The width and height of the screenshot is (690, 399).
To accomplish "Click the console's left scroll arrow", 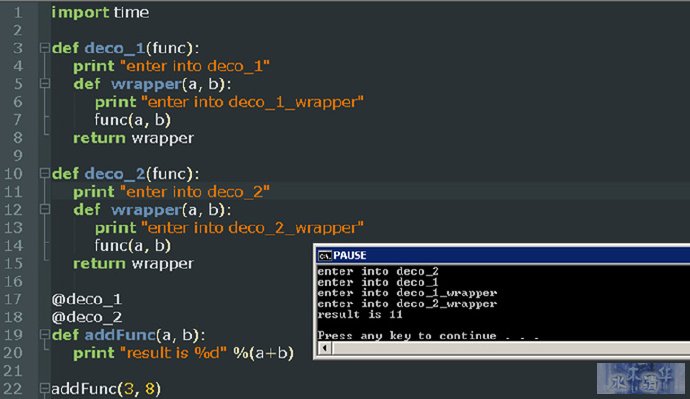I will 325,348.
